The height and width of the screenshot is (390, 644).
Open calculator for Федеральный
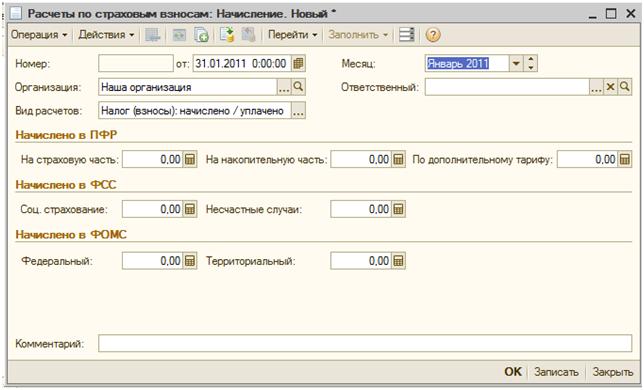tap(190, 261)
